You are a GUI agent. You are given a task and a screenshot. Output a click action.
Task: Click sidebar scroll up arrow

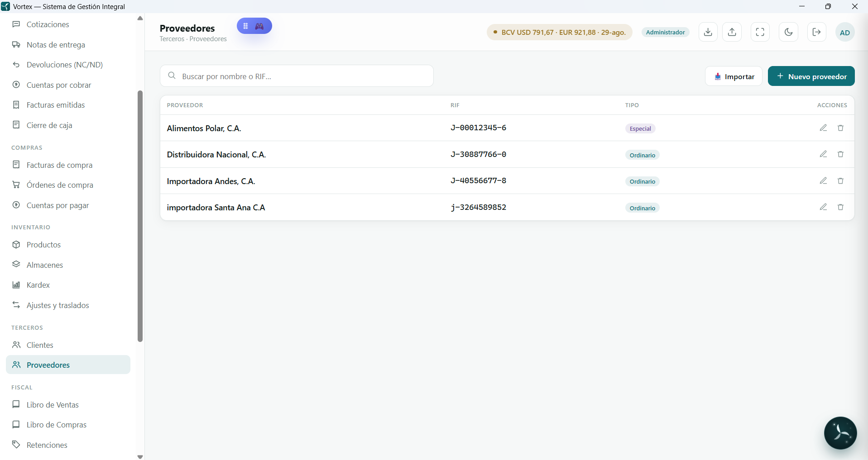(140, 18)
